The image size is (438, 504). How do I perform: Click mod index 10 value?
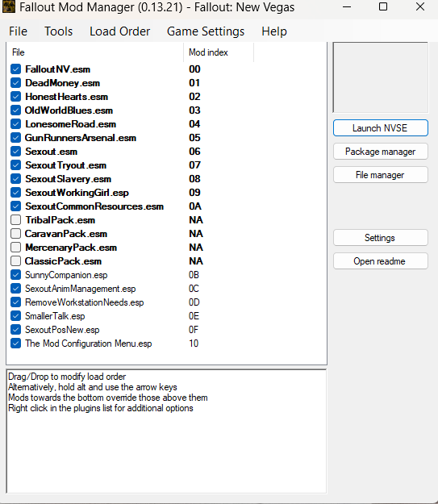click(x=194, y=344)
